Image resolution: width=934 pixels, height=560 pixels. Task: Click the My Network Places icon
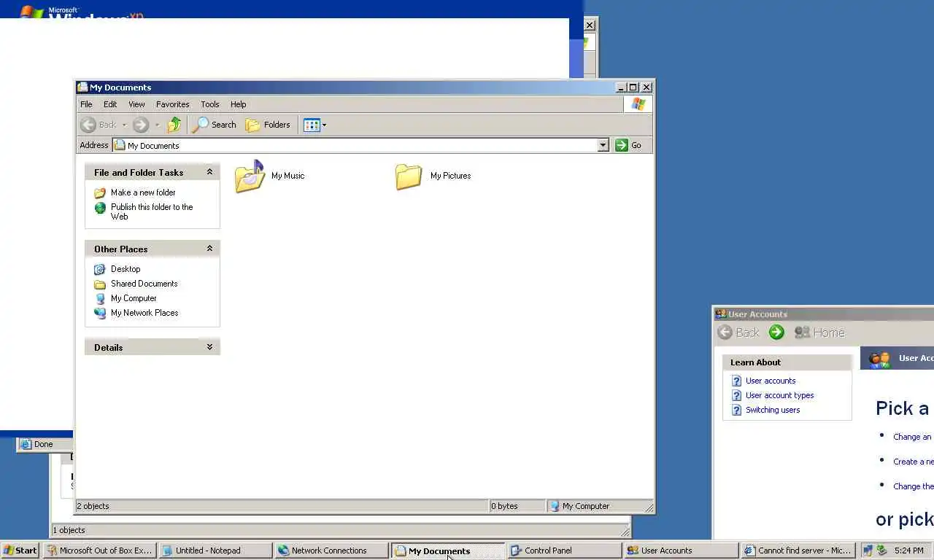coord(100,313)
